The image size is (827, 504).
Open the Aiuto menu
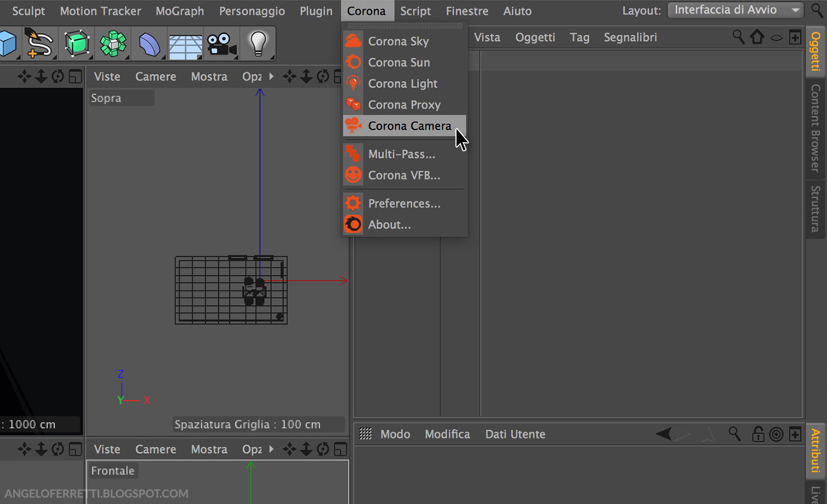tap(517, 11)
